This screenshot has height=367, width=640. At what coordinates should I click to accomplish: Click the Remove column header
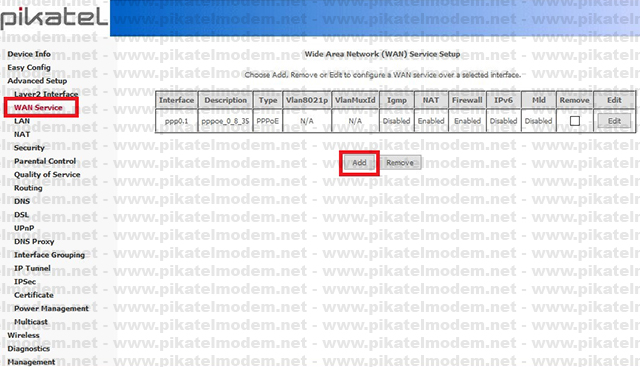(574, 100)
